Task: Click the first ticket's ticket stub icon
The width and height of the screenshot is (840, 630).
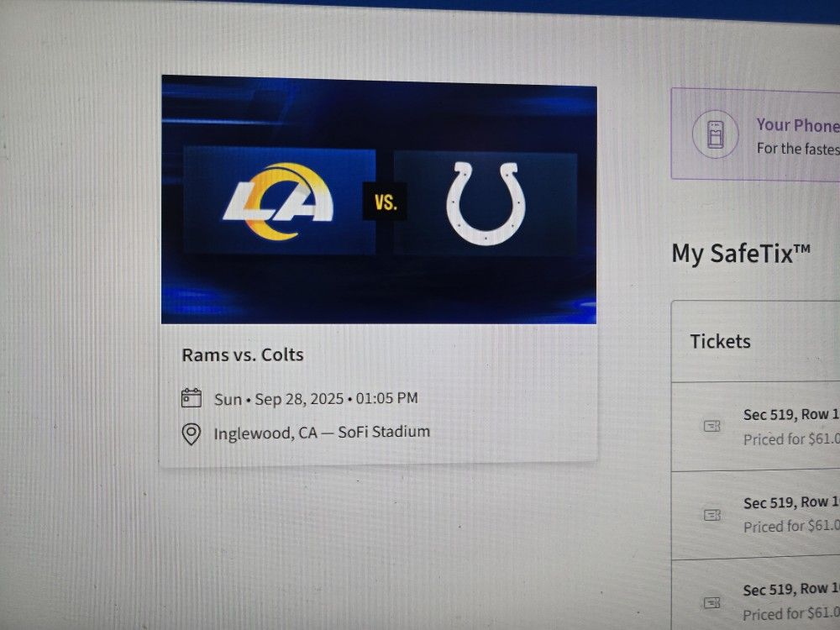Action: click(x=712, y=426)
